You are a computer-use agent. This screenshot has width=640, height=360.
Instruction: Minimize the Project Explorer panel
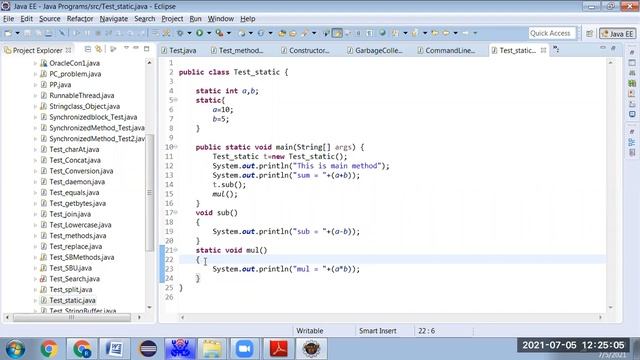coord(136,48)
